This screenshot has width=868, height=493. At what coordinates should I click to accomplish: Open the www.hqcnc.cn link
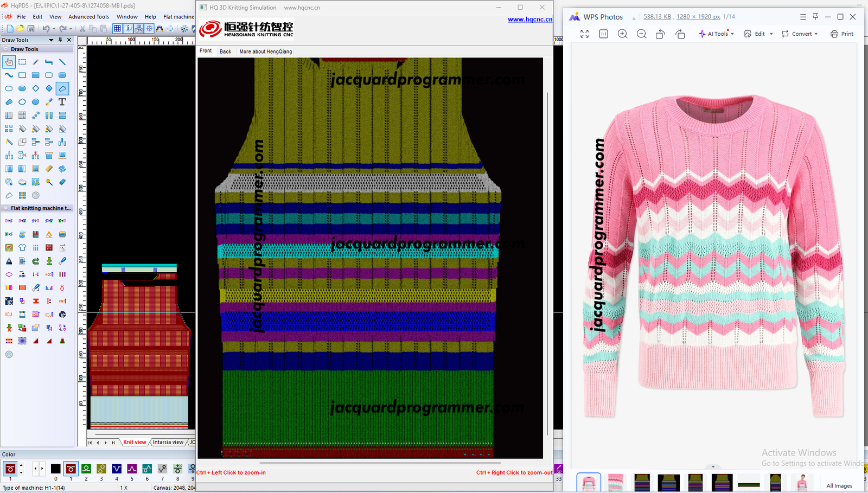point(529,20)
